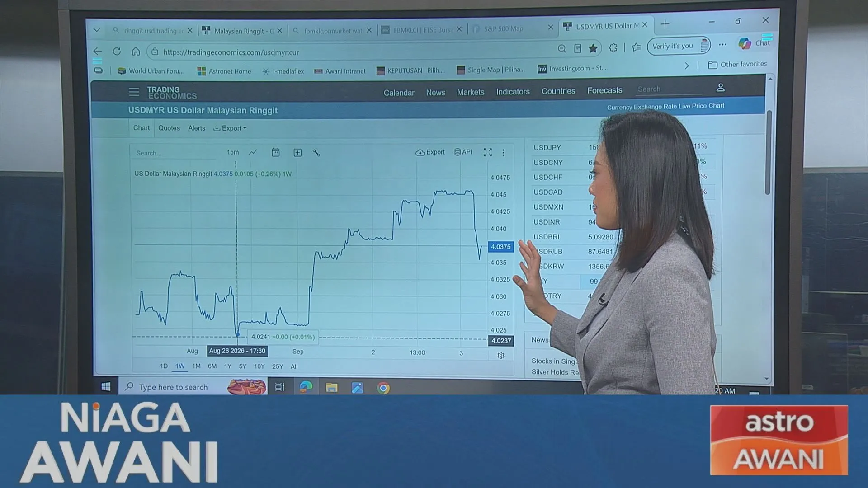The width and height of the screenshot is (868, 488).
Task: Open the Forecasts nav item
Action: (x=604, y=90)
